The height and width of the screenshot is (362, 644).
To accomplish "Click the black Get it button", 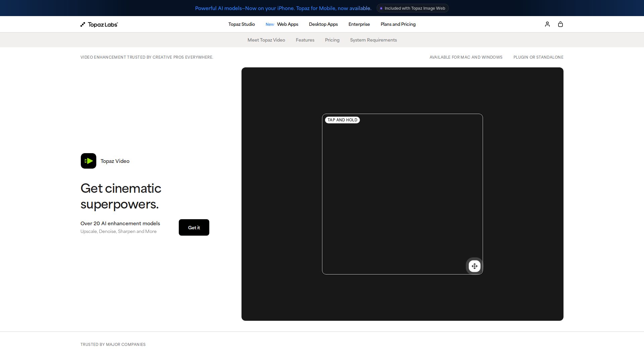I will point(194,228).
